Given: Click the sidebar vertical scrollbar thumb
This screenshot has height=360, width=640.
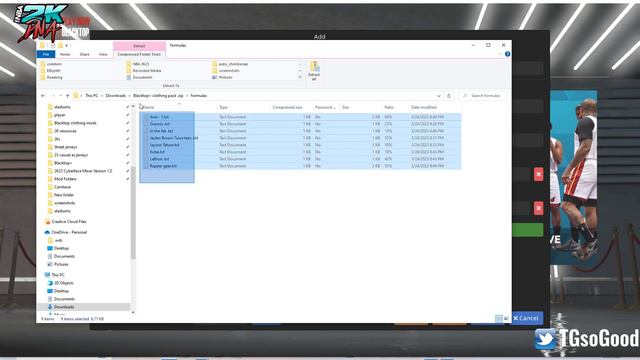Looking at the screenshot, I should click(x=133, y=212).
